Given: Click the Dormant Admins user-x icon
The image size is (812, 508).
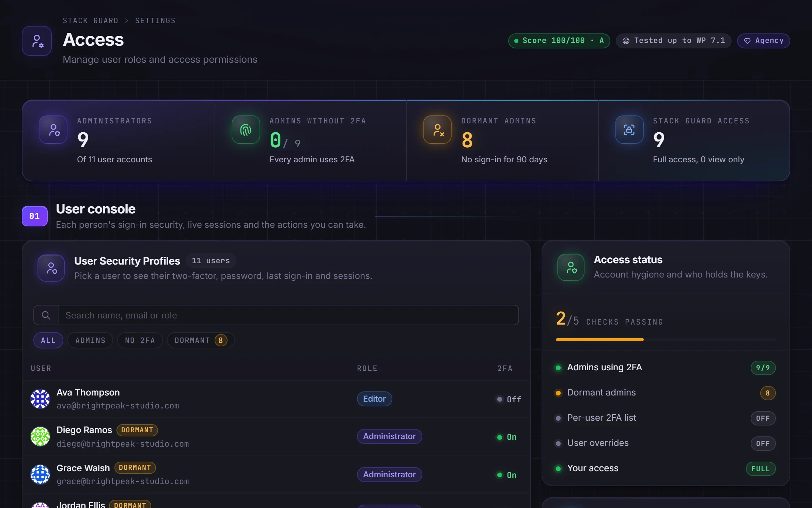Looking at the screenshot, I should pyautogui.click(x=437, y=130).
